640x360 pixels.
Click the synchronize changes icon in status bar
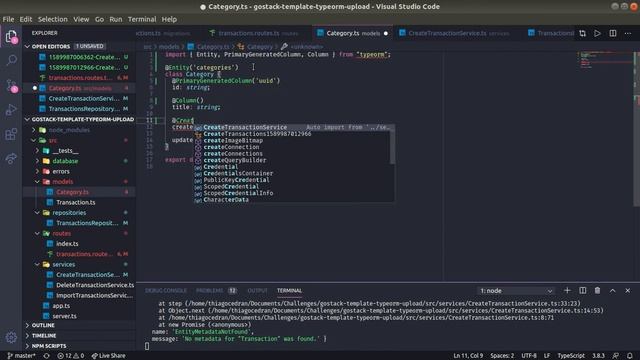[47, 356]
